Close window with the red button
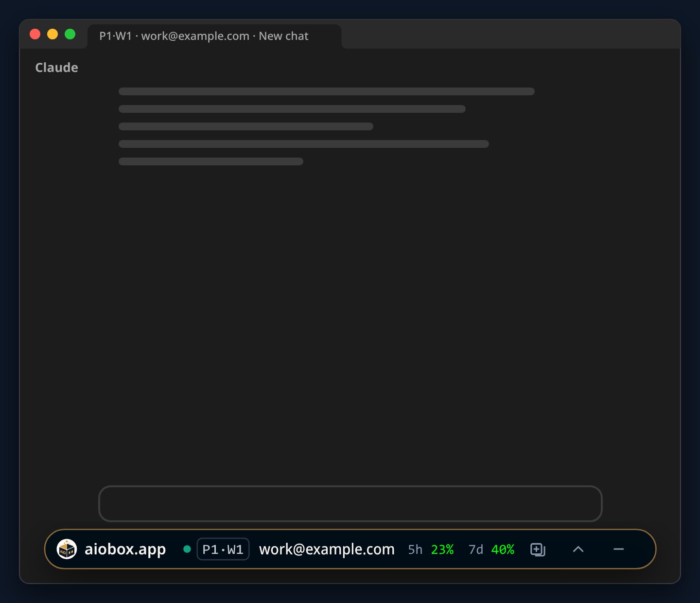Screen dimensions: 700x603 click(x=35, y=34)
